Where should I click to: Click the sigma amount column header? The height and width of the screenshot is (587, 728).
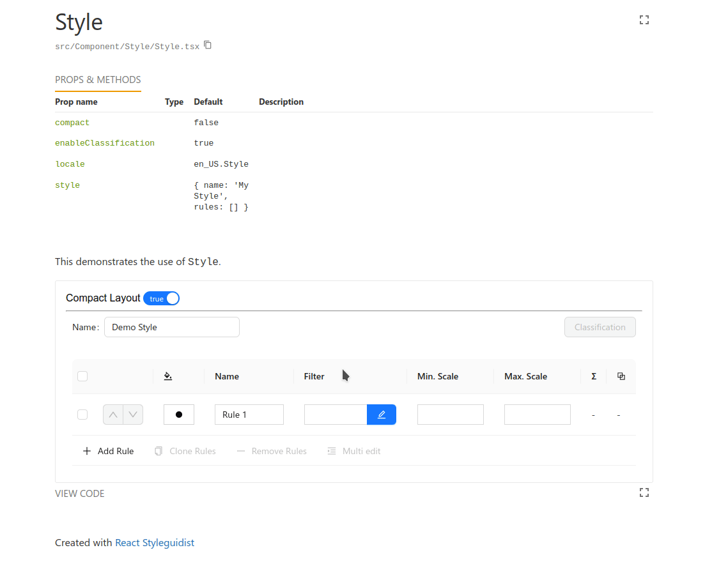click(x=593, y=376)
